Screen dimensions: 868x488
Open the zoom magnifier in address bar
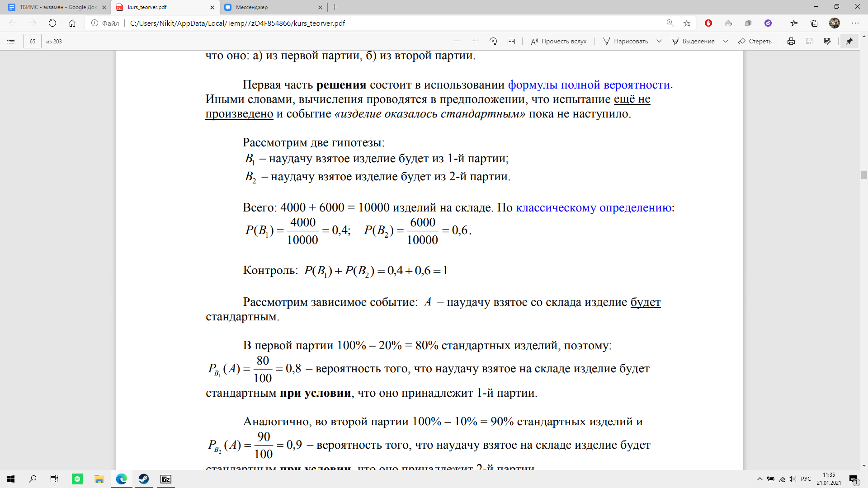(x=670, y=23)
